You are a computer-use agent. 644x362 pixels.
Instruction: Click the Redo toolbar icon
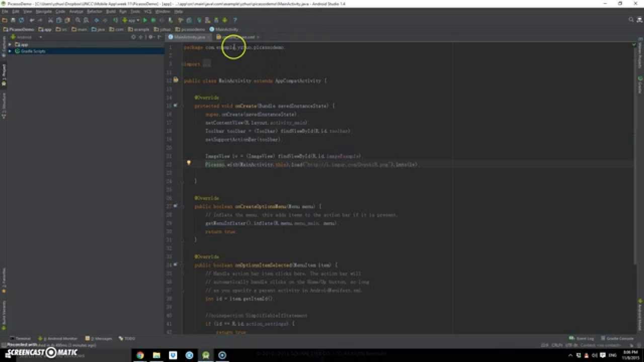[41, 20]
